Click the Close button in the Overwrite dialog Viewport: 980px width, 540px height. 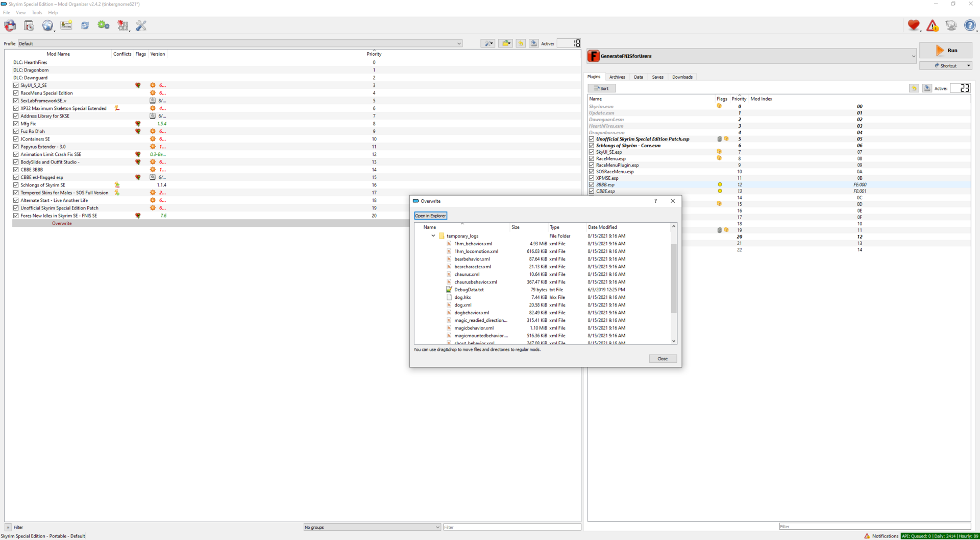663,359
